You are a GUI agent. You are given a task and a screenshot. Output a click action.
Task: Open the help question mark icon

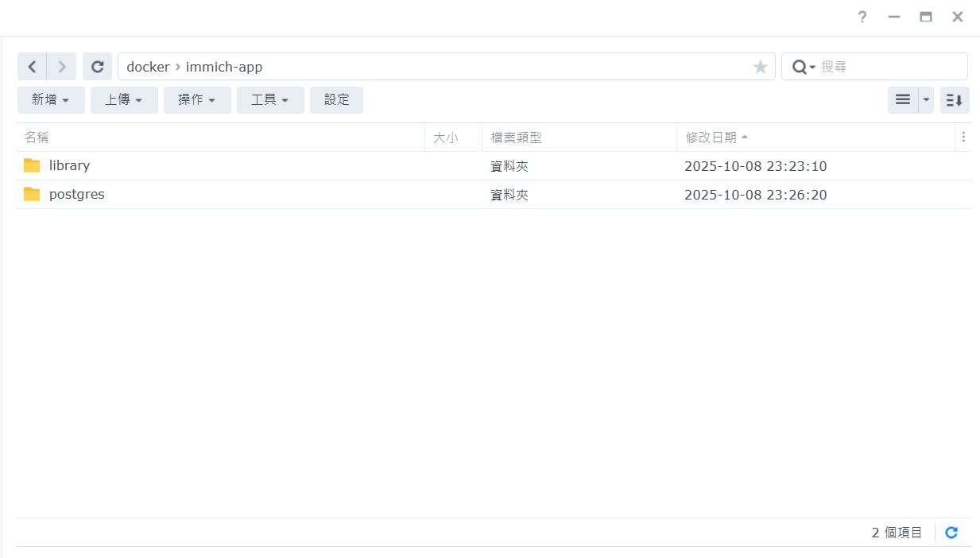click(x=862, y=17)
